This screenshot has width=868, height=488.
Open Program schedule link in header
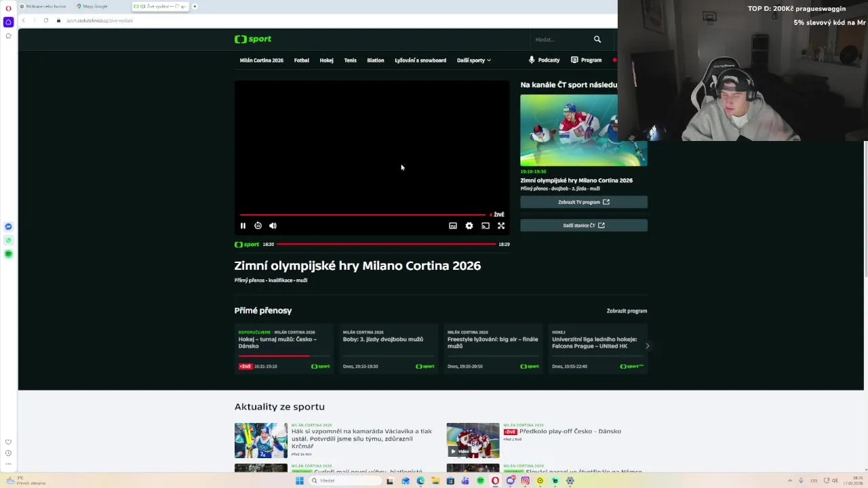point(587,60)
